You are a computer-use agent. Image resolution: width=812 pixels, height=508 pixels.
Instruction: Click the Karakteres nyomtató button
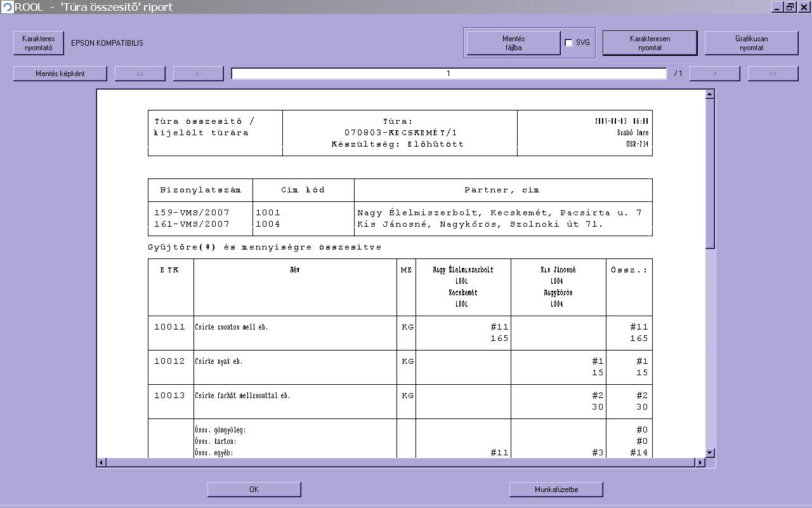[x=39, y=43]
